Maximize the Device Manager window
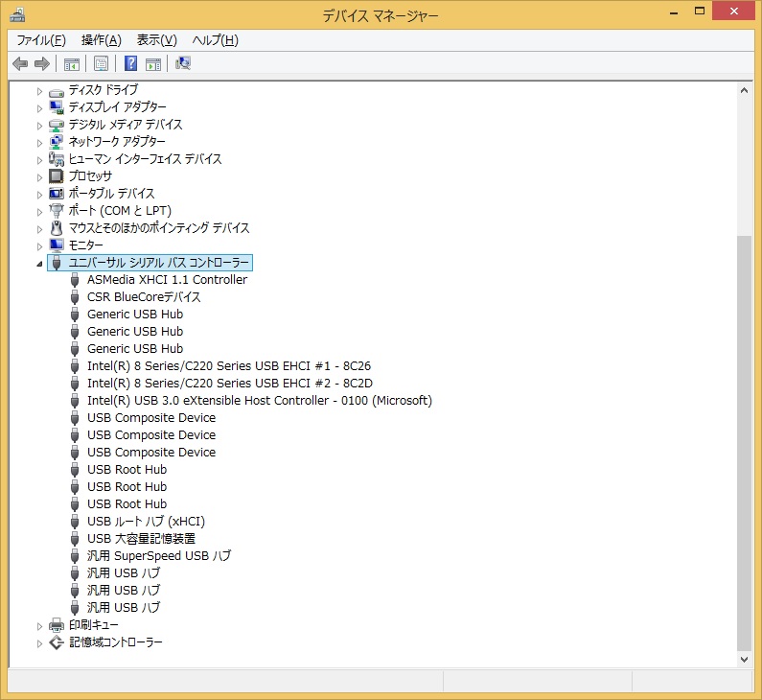 click(x=700, y=11)
